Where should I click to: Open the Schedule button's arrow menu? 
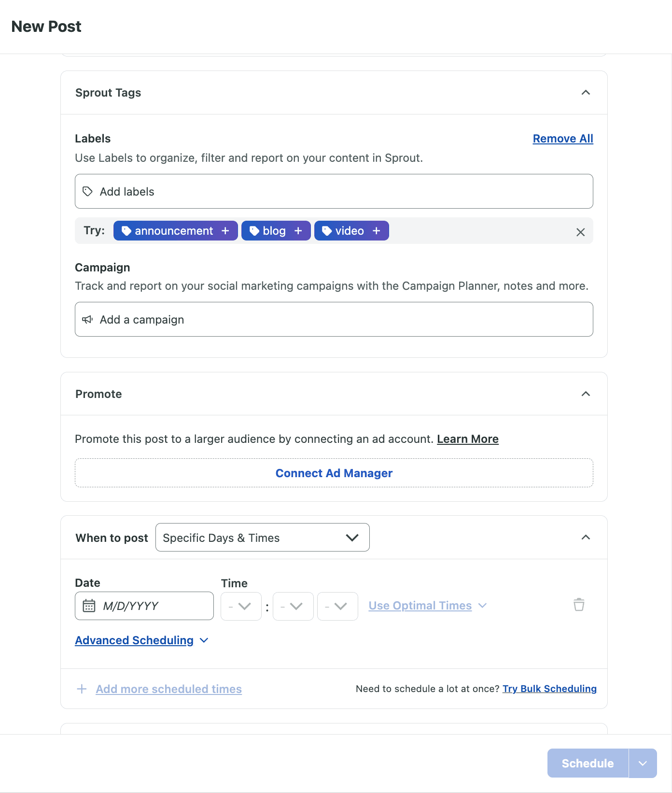pos(643,763)
